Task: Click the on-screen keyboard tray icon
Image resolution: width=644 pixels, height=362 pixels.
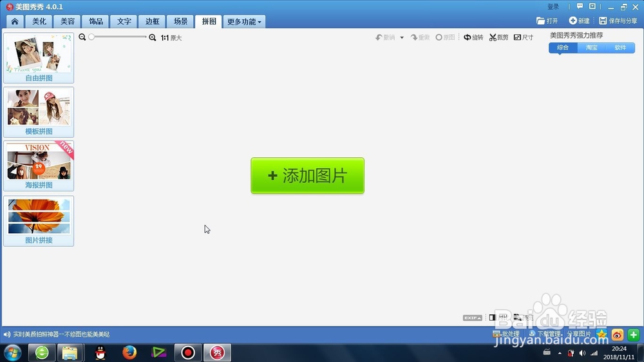Action: tap(547, 352)
